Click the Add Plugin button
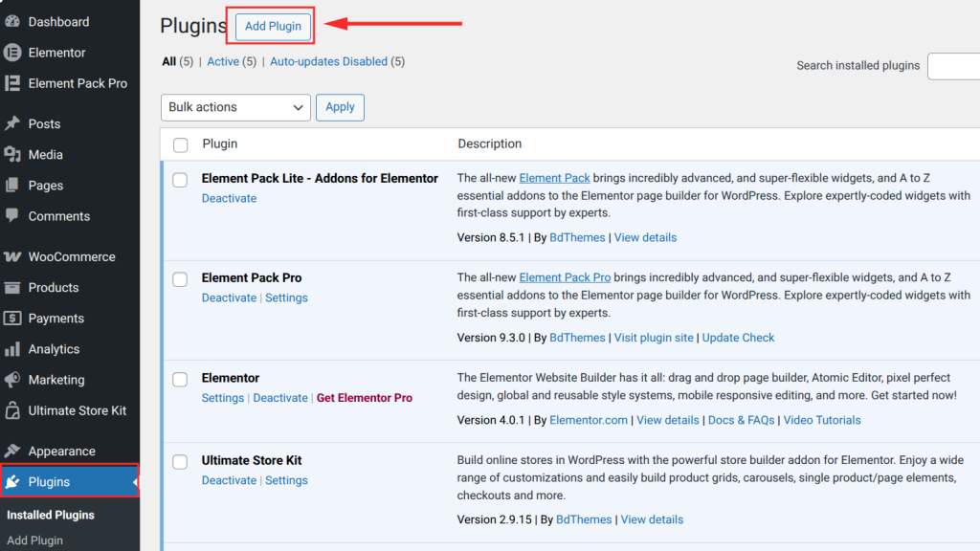This screenshot has width=980, height=551. click(271, 26)
